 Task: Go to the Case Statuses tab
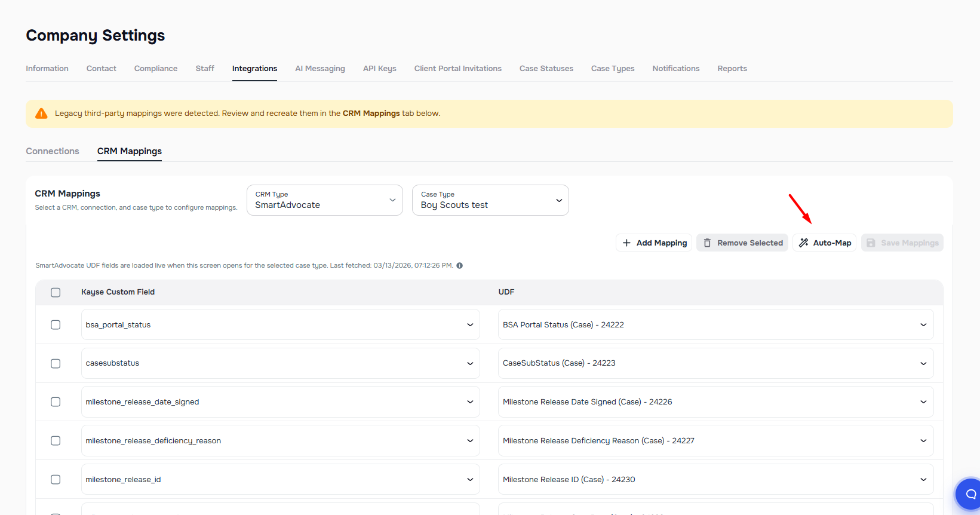coord(546,69)
